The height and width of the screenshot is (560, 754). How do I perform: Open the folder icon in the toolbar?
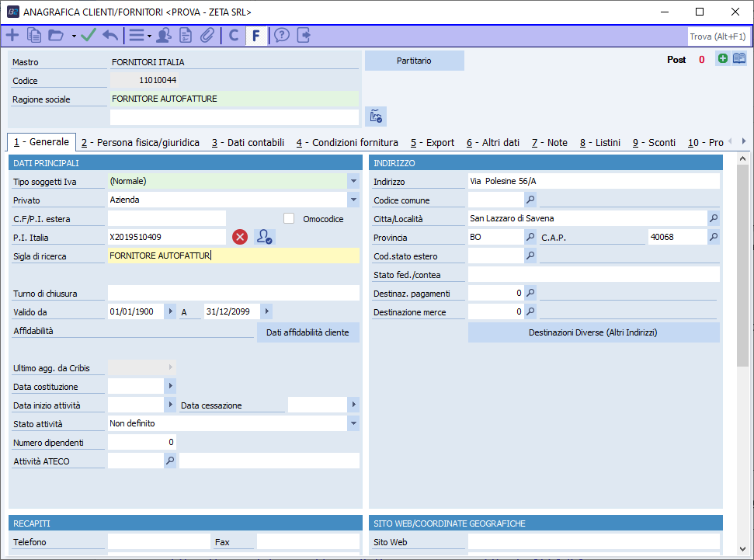pyautogui.click(x=56, y=35)
